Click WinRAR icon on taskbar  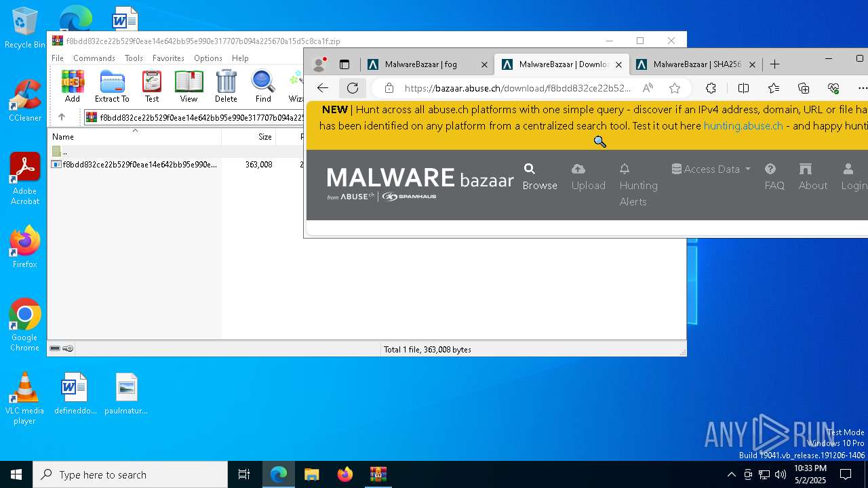[x=378, y=474]
